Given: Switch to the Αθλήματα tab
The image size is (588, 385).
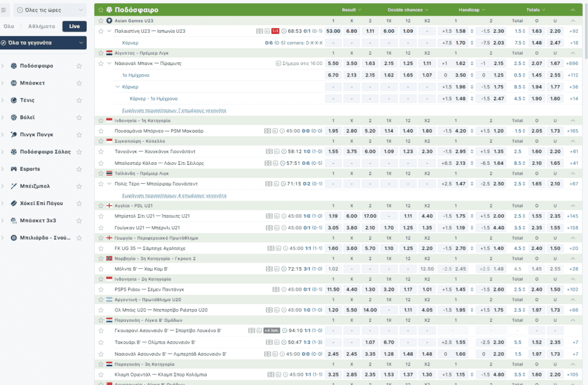Looking at the screenshot, I should click(x=41, y=26).
